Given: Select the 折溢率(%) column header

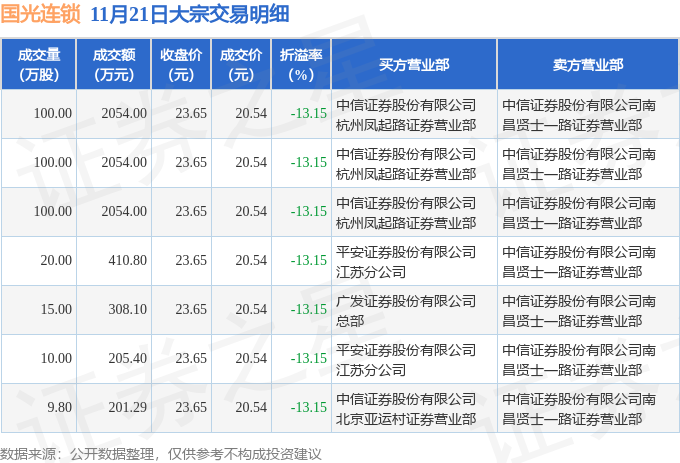Looking at the screenshot, I should (x=301, y=65).
